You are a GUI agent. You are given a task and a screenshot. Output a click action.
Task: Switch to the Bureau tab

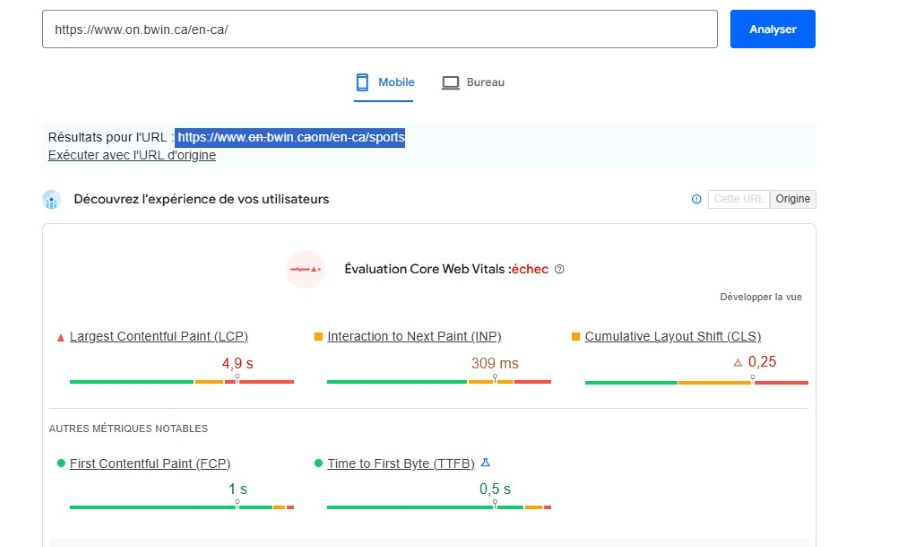473,83
